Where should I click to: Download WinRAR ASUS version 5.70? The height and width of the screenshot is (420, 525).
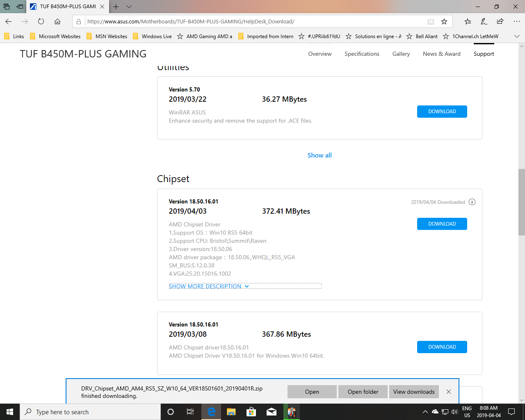(442, 112)
